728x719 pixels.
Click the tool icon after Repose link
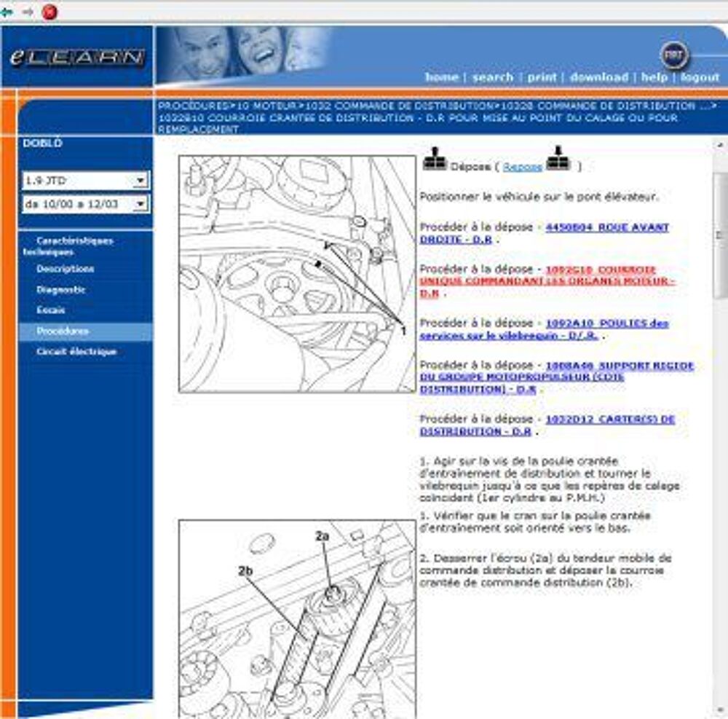(x=559, y=160)
